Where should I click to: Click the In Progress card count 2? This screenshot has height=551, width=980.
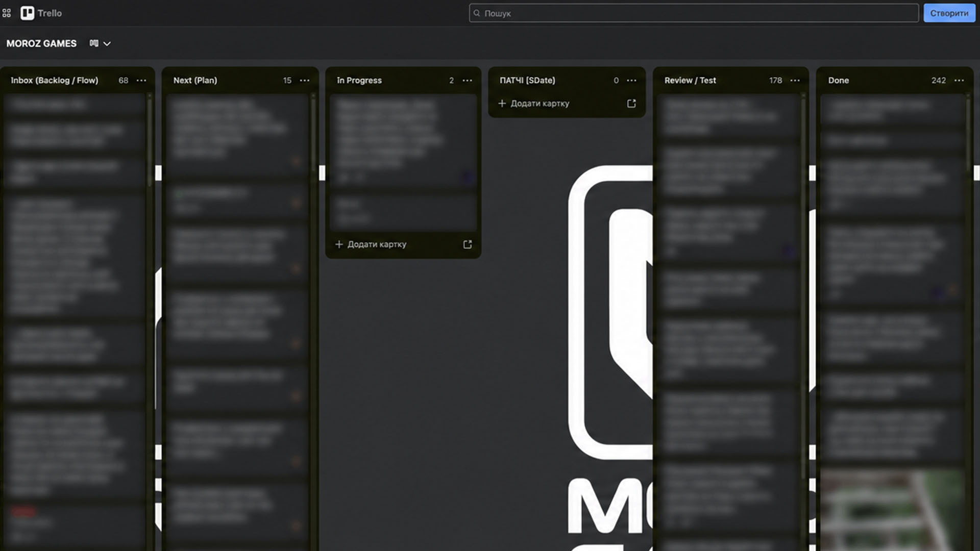click(451, 81)
